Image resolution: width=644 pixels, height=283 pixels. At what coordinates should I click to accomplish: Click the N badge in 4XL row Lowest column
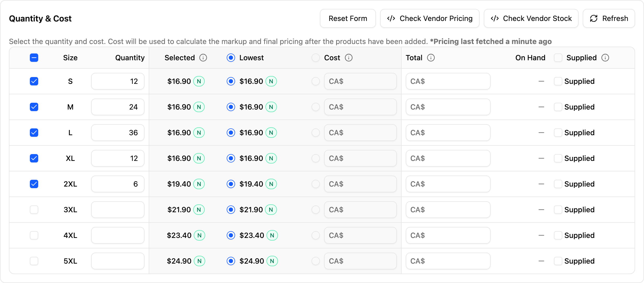[x=272, y=235]
